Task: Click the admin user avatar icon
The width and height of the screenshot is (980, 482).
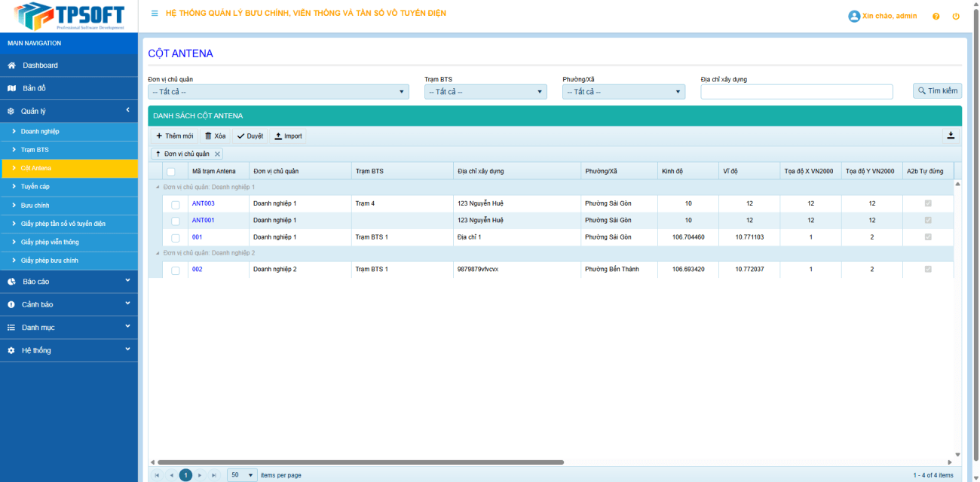Action: tap(854, 16)
